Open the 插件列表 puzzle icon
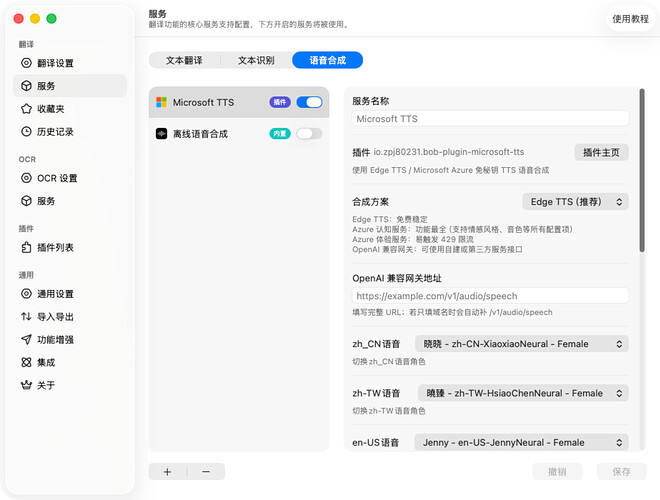 (26, 247)
